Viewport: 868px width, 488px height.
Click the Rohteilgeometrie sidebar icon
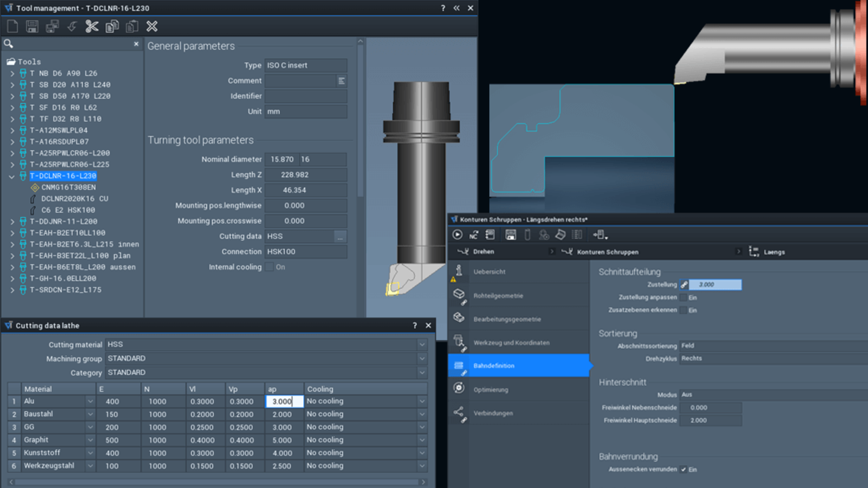(x=459, y=294)
